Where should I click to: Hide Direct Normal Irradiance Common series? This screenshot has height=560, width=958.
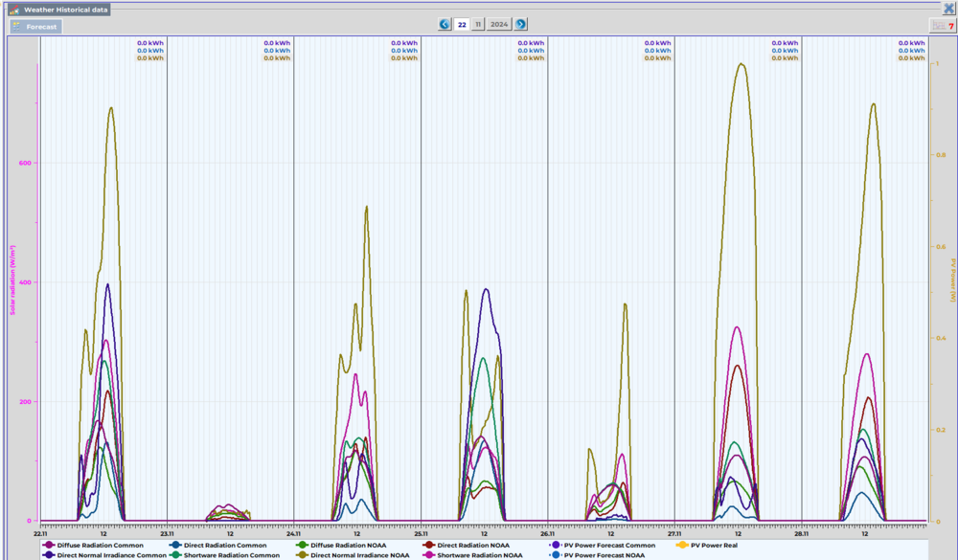[104, 554]
